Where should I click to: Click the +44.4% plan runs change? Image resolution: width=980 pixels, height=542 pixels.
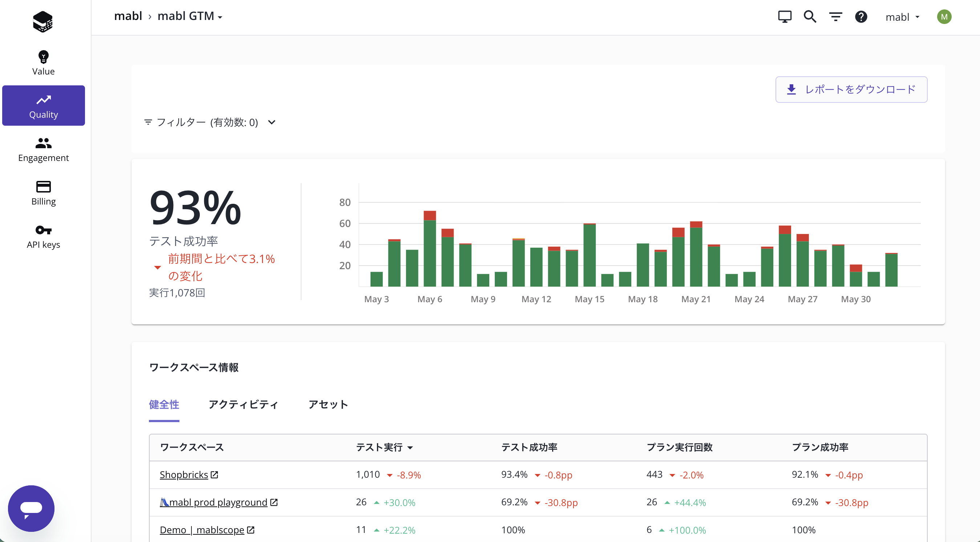[690, 502]
